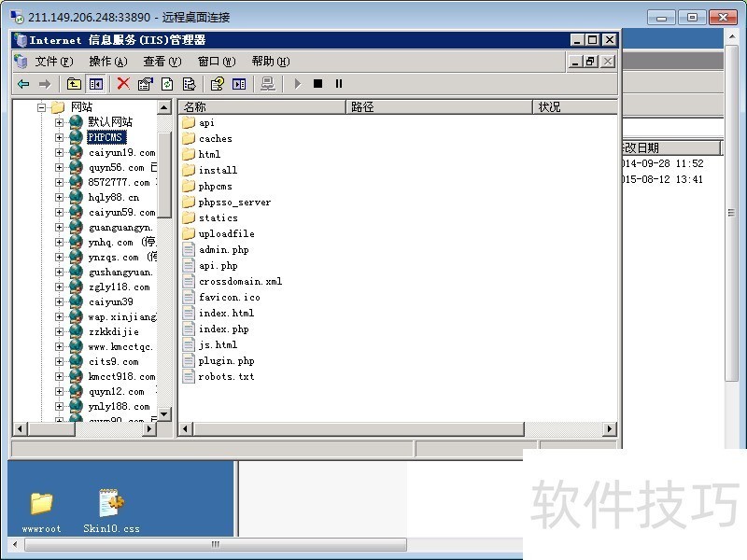Minimize the remote desktop connection window

coord(662,17)
